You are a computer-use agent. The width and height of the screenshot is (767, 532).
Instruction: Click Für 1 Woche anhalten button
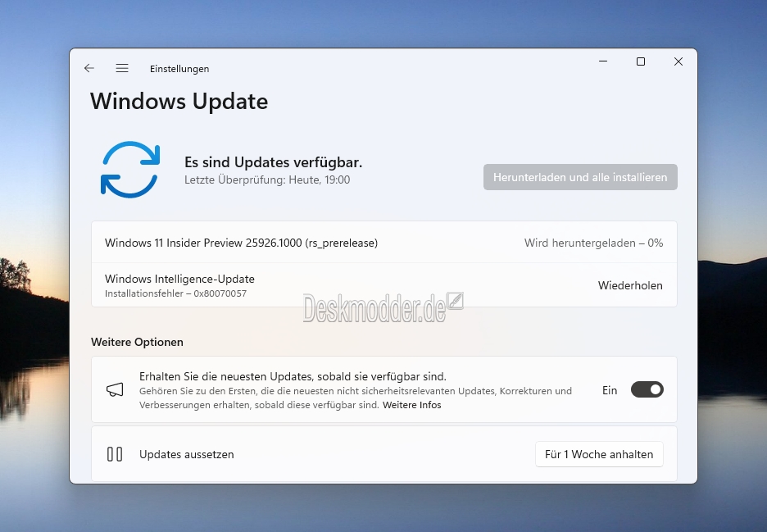[x=599, y=454]
